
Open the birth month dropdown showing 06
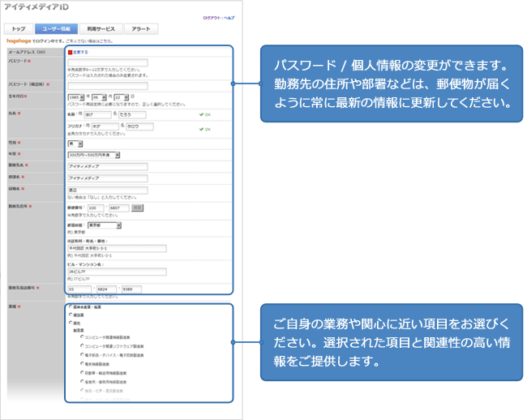tap(99, 97)
